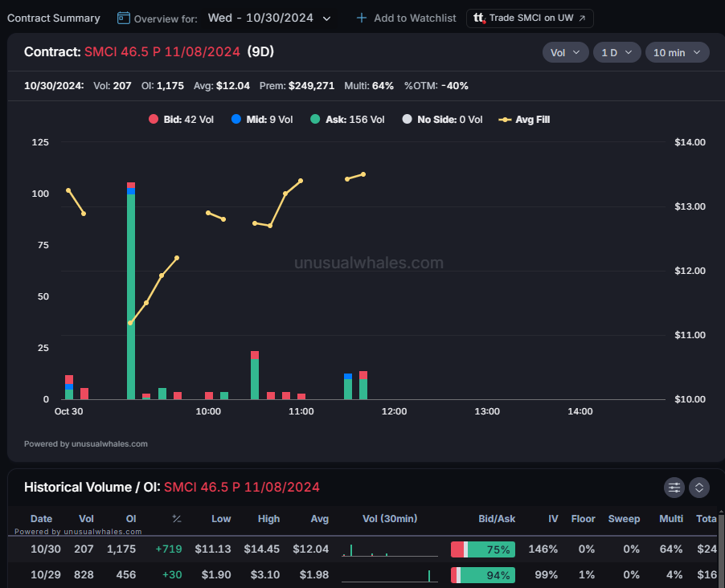The height and width of the screenshot is (588, 725).
Task: Sort table by Date column header
Action: pyautogui.click(x=41, y=519)
